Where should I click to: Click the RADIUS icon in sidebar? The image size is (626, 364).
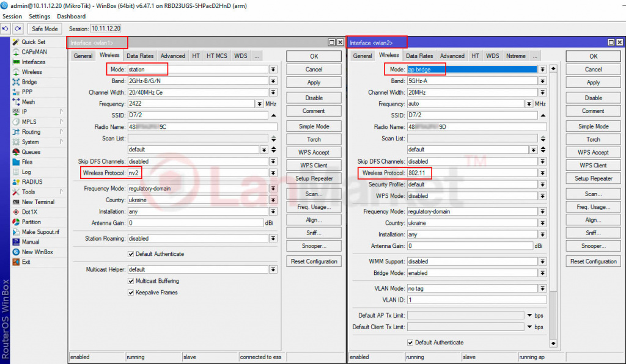(x=16, y=182)
